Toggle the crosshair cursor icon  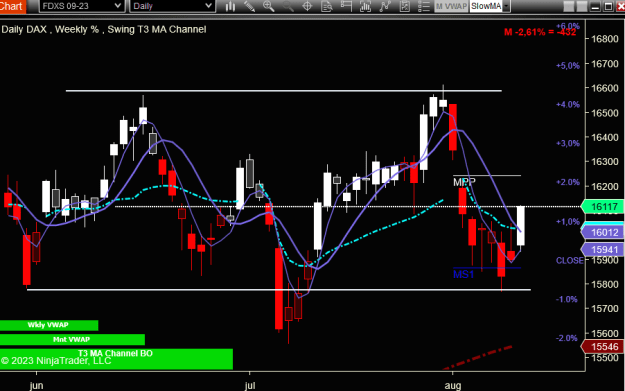pos(307,6)
